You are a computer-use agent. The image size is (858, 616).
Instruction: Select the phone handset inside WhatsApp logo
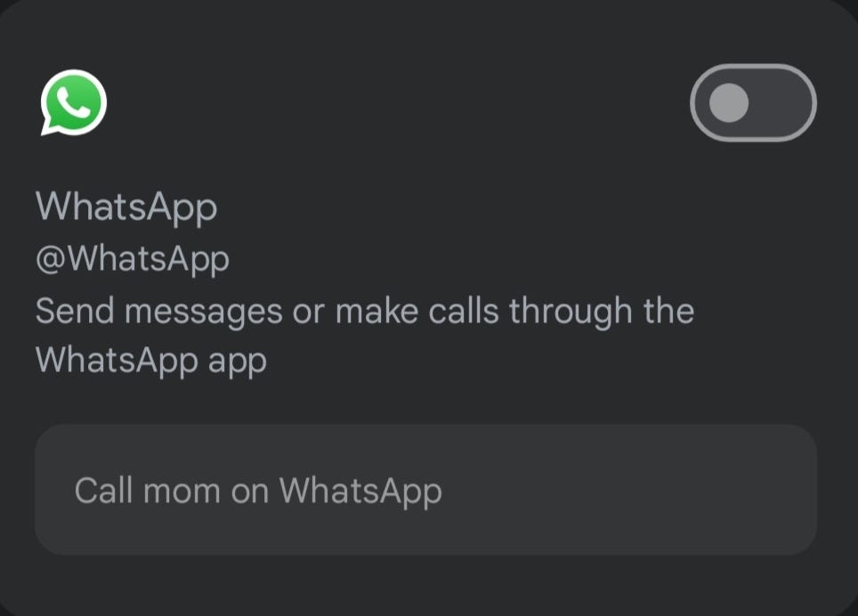coord(75,101)
